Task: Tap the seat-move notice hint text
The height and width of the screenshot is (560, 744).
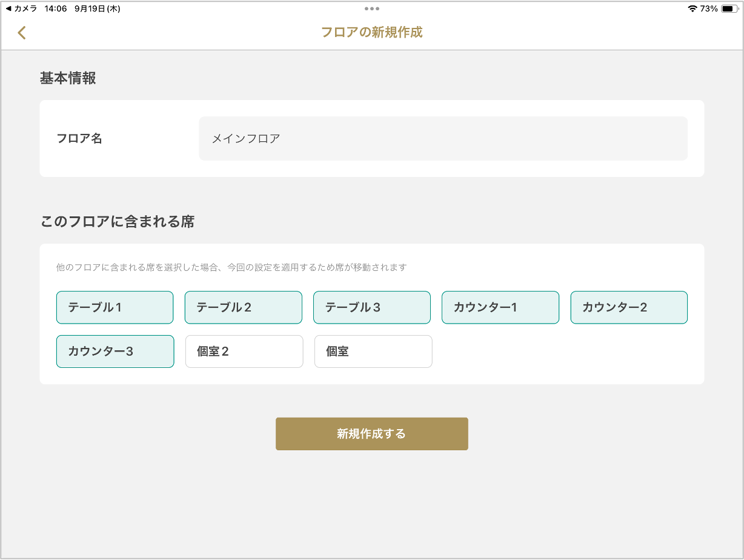Action: pos(231,267)
